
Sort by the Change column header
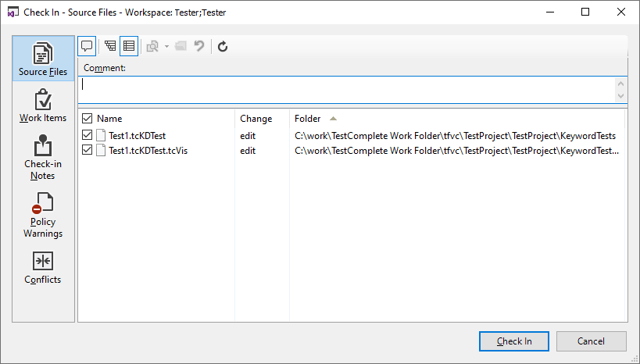point(256,119)
